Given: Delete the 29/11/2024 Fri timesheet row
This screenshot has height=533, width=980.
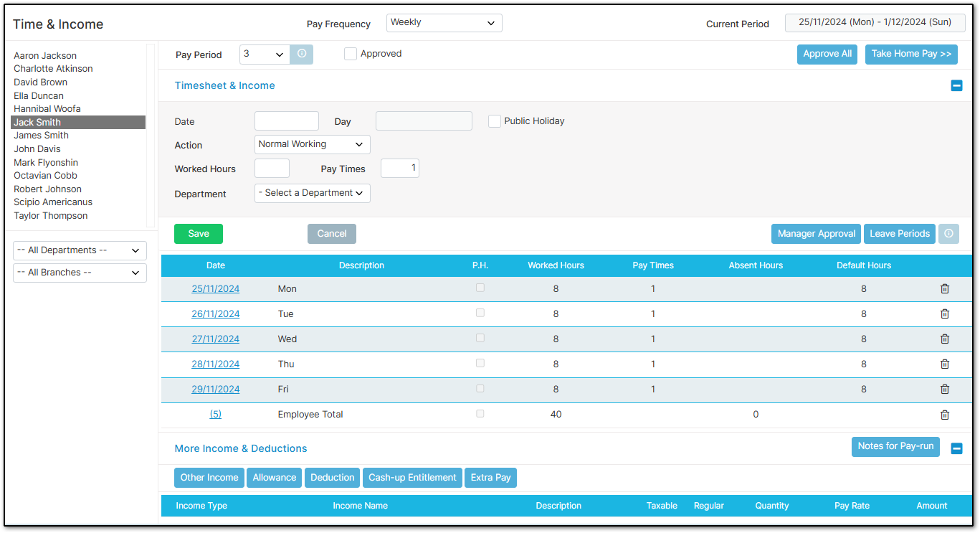Looking at the screenshot, I should pyautogui.click(x=945, y=389).
